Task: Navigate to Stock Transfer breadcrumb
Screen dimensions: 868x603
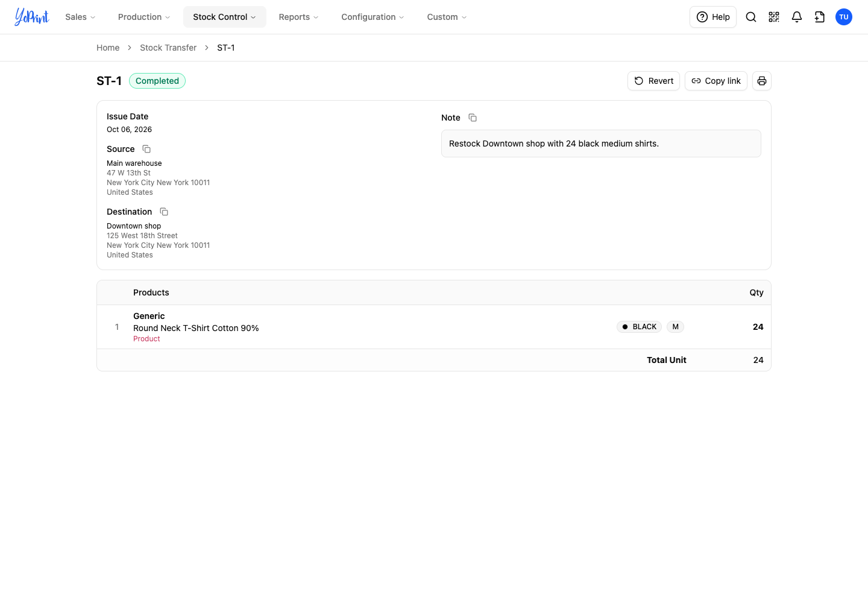Action: click(168, 48)
